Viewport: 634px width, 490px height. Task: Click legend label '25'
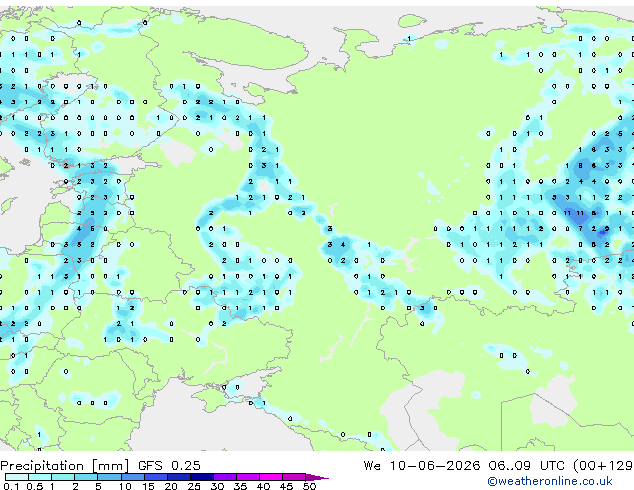pyautogui.click(x=194, y=486)
